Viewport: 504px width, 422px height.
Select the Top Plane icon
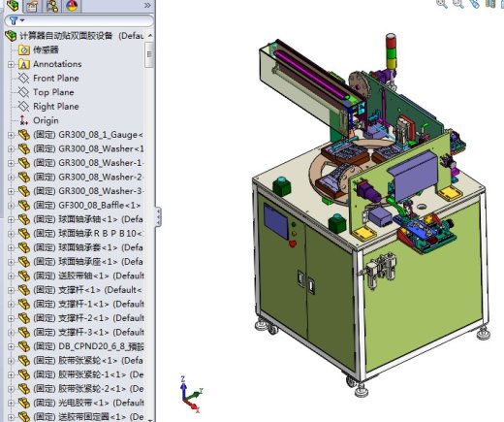[23, 92]
